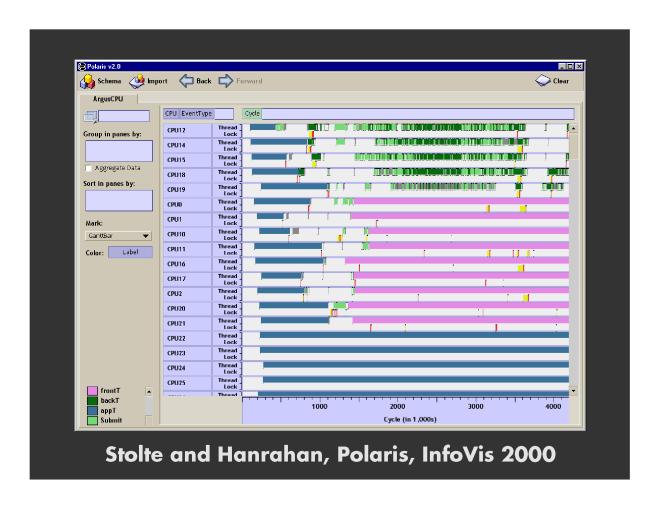Image resolution: width=660 pixels, height=510 pixels.
Task: Click the 3000 tick on Cycle axis
Action: [476, 406]
